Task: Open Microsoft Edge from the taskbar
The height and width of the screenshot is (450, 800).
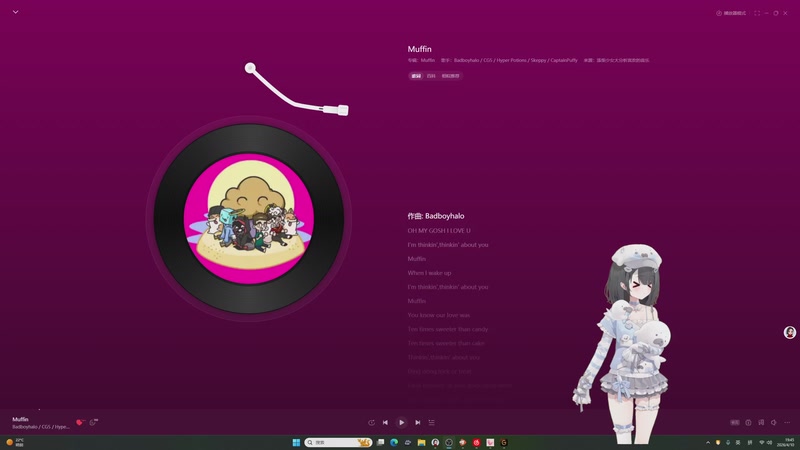Action: point(394,442)
